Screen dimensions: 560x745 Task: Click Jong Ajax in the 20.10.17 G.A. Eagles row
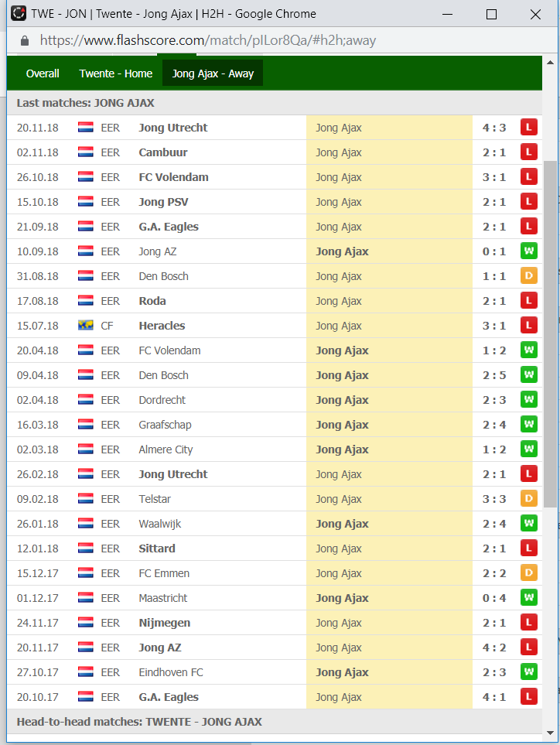coord(339,697)
